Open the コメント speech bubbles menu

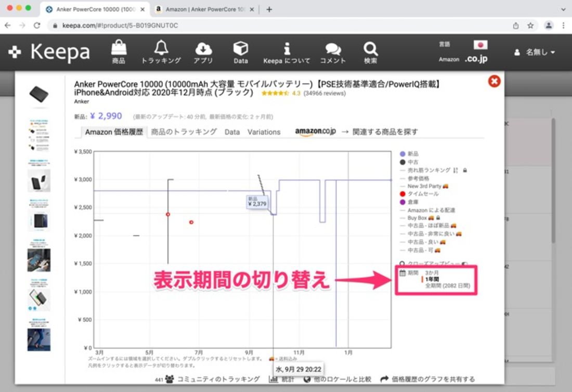tap(333, 53)
